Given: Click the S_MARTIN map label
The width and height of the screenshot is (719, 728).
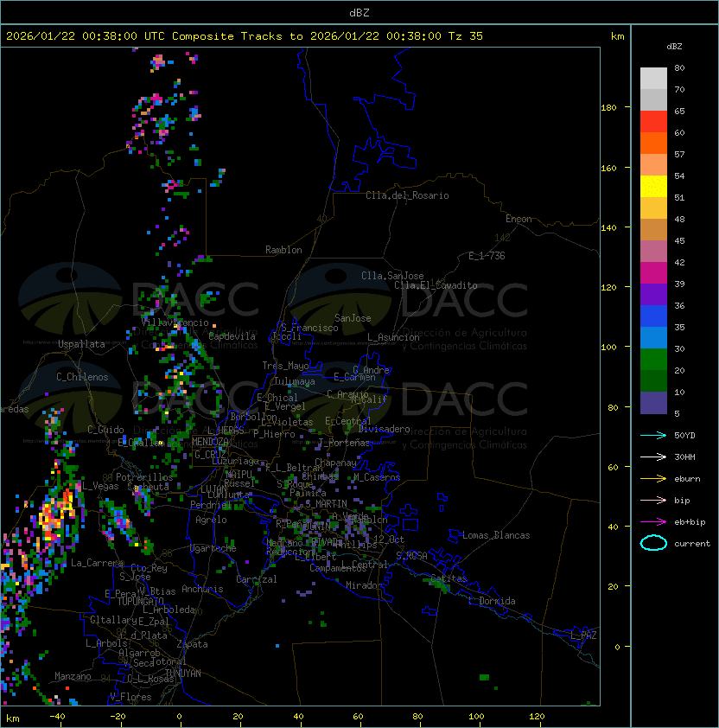Looking at the screenshot, I should (326, 504).
